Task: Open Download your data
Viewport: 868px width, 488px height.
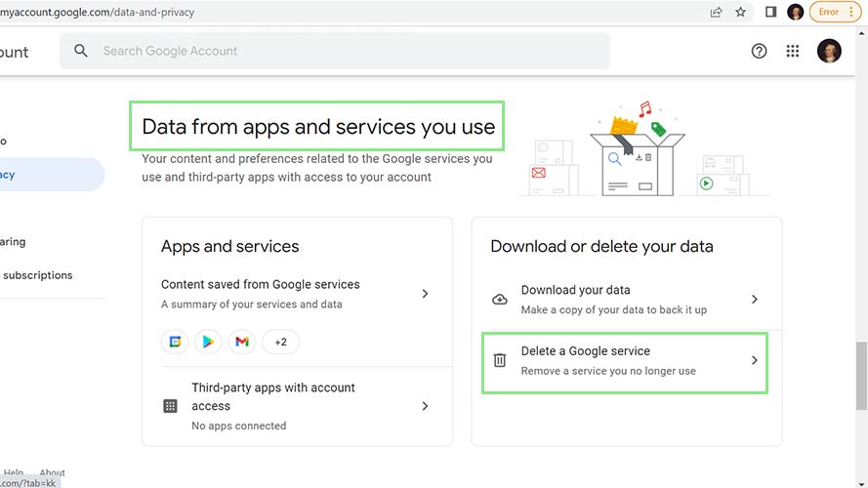Action: [x=626, y=300]
